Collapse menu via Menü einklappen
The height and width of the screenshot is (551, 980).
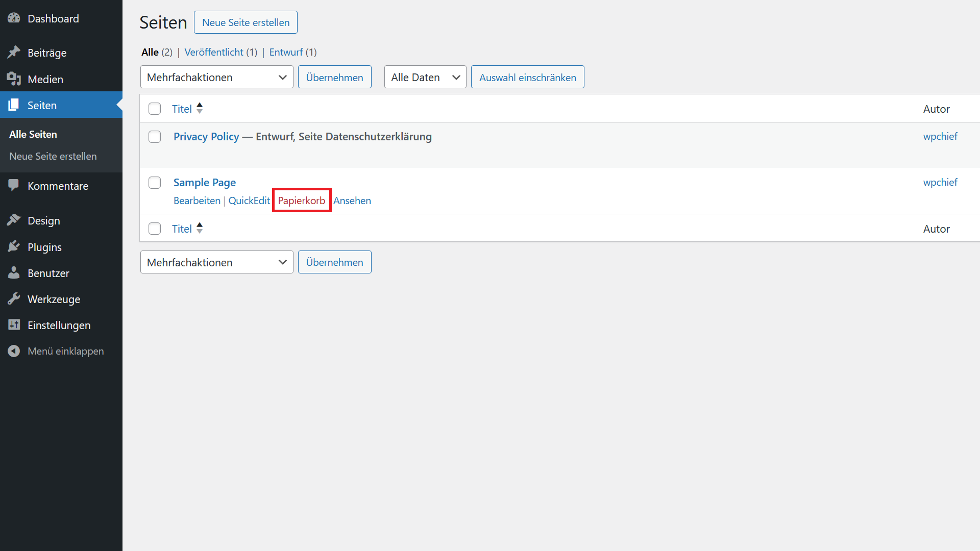61,351
